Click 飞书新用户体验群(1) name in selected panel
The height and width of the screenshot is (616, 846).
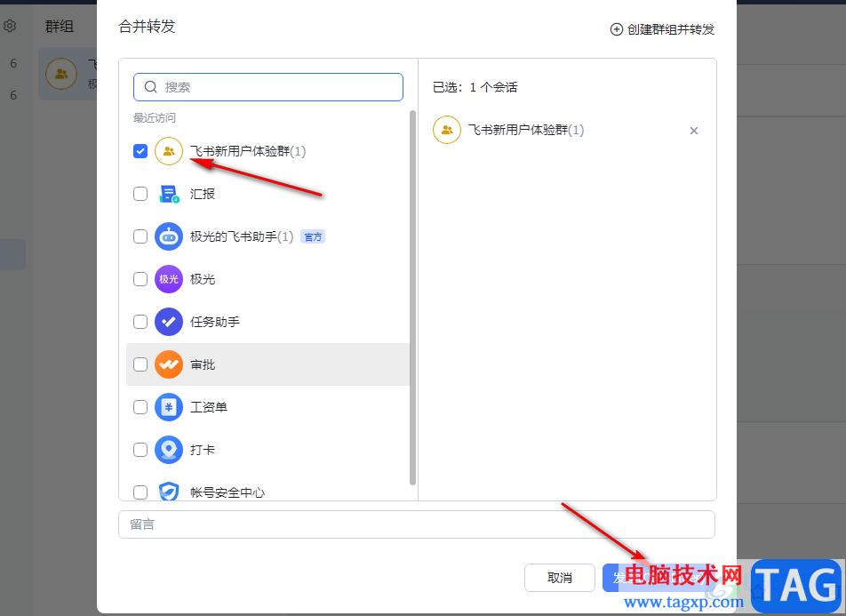[526, 130]
